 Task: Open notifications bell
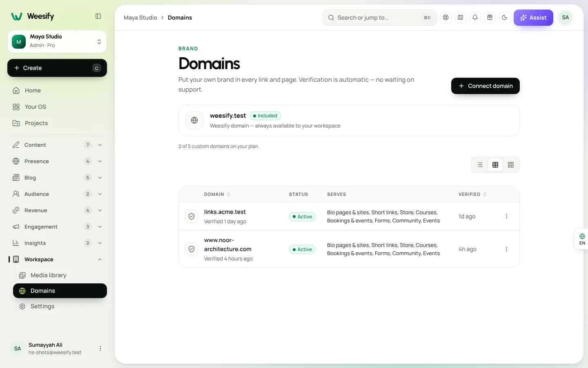[475, 18]
